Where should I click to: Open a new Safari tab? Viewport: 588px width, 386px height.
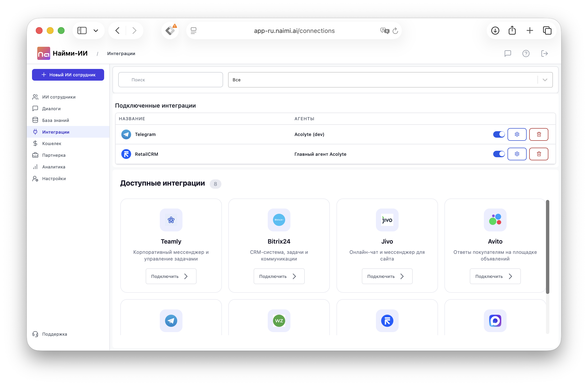pyautogui.click(x=530, y=31)
